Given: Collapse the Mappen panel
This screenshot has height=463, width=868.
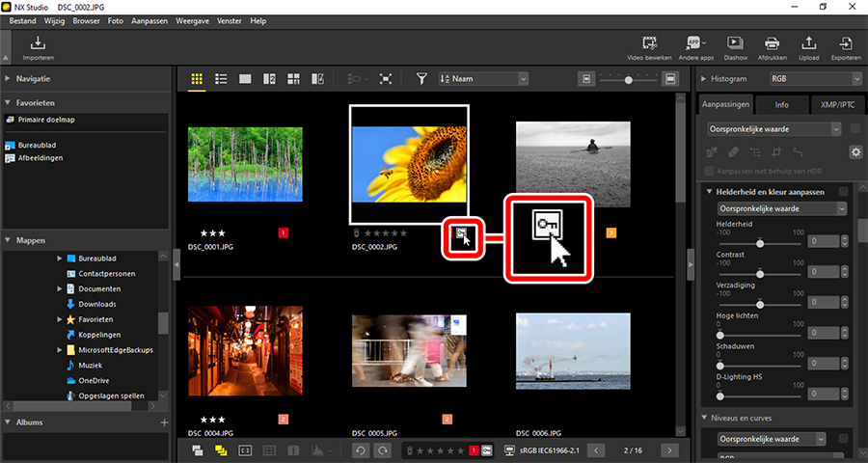Looking at the screenshot, I should [8, 240].
